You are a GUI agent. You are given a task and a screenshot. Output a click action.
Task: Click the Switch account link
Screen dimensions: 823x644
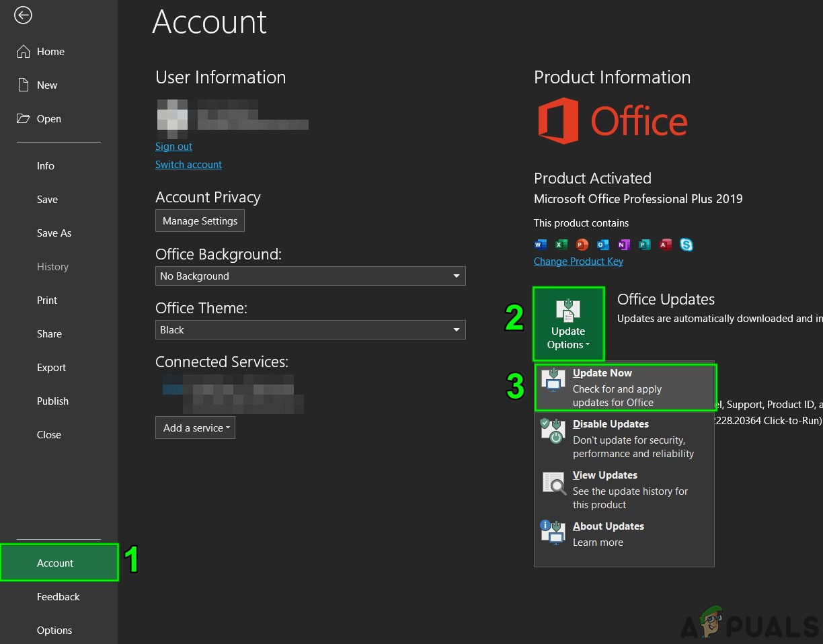pyautogui.click(x=188, y=165)
